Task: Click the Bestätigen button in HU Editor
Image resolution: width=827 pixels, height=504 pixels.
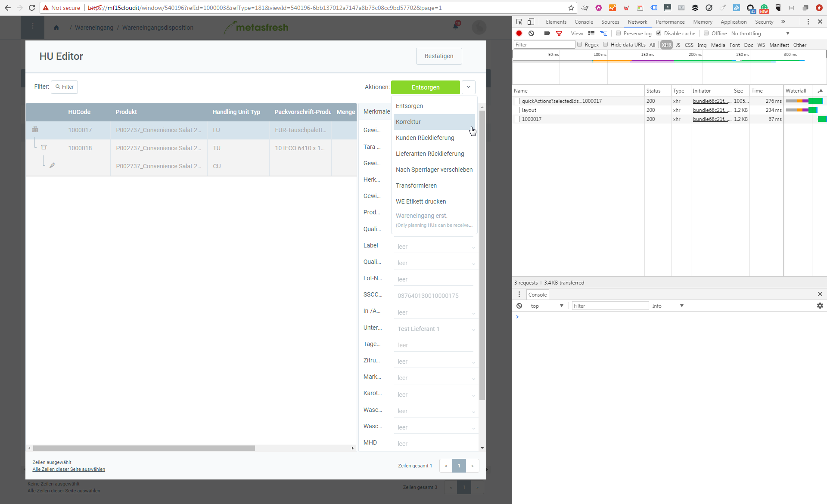Action: point(439,56)
